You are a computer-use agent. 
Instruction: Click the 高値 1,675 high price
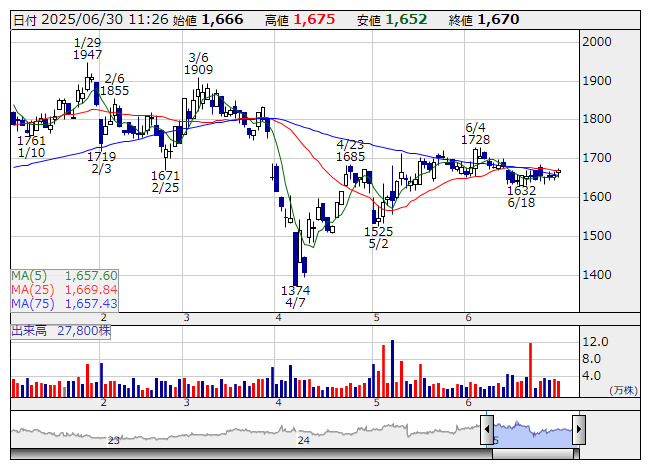pos(300,20)
